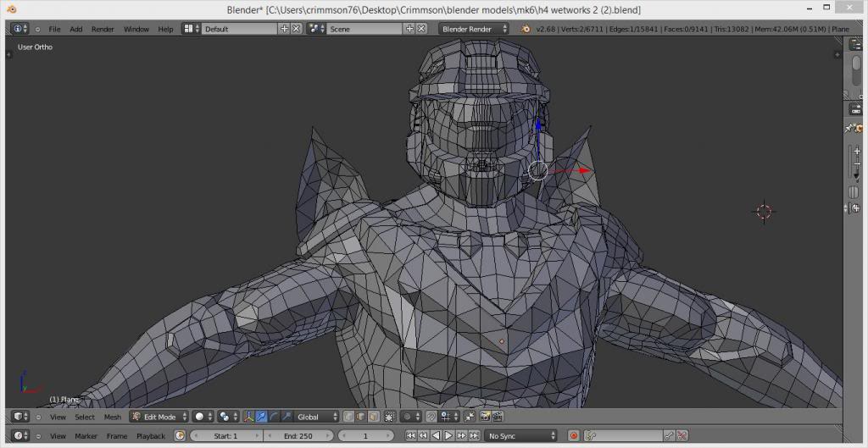Toggle the 3D manipulator widget
This screenshot has height=448, width=868.
click(x=249, y=417)
